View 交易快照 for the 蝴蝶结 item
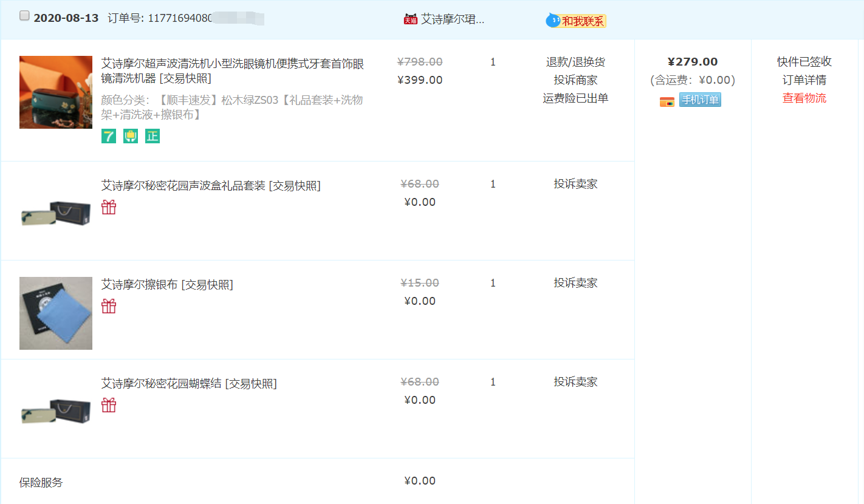The height and width of the screenshot is (504, 864). pos(251,383)
